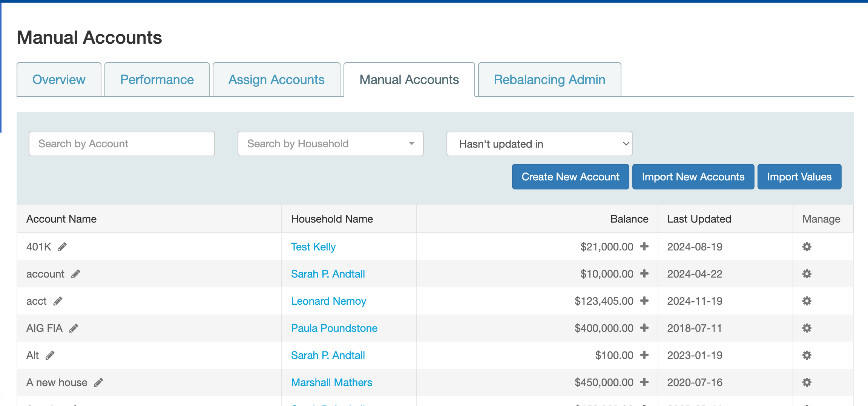Add balance entry for the $21,000.00 row
The image size is (868, 406).
[644, 246]
